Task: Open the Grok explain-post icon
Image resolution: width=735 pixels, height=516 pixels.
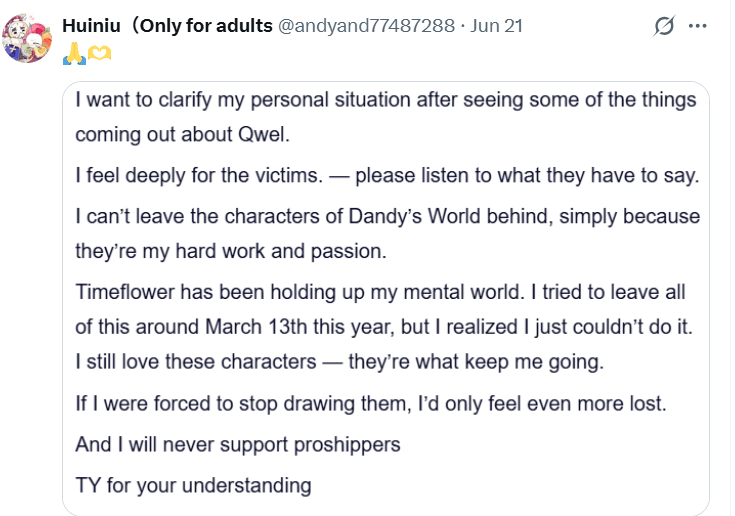Action: [664, 26]
